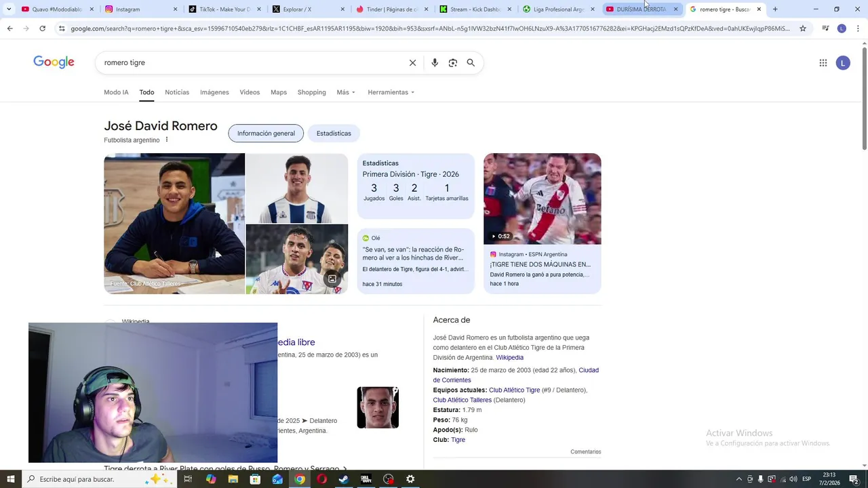Switch to the Modo IA tab

click(x=116, y=92)
